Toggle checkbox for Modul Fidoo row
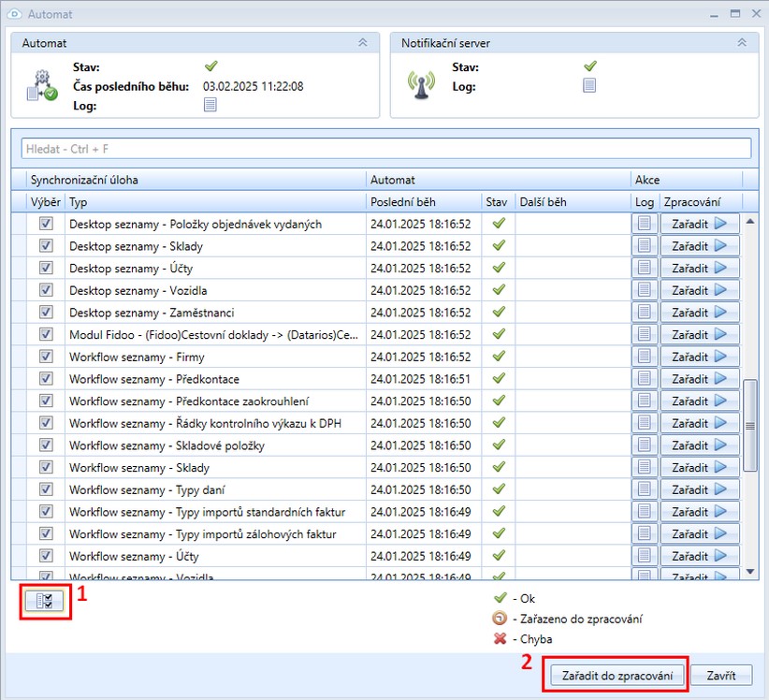The width and height of the screenshot is (769, 700). click(46, 334)
